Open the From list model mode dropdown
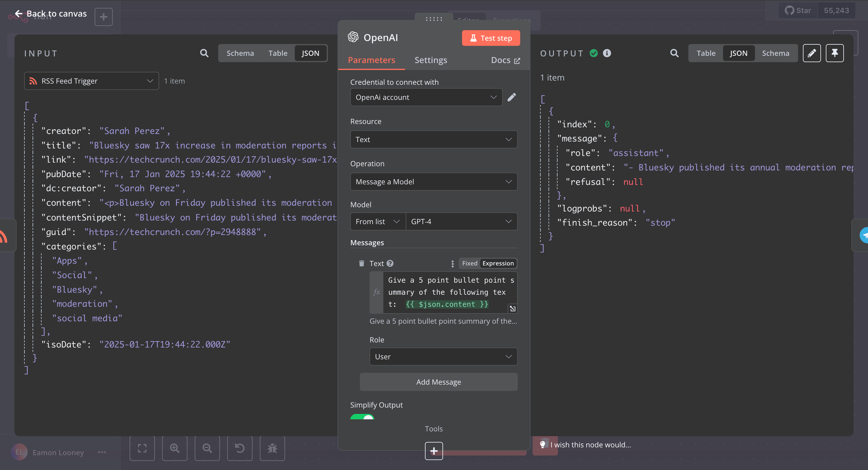This screenshot has height=470, width=868. point(378,222)
